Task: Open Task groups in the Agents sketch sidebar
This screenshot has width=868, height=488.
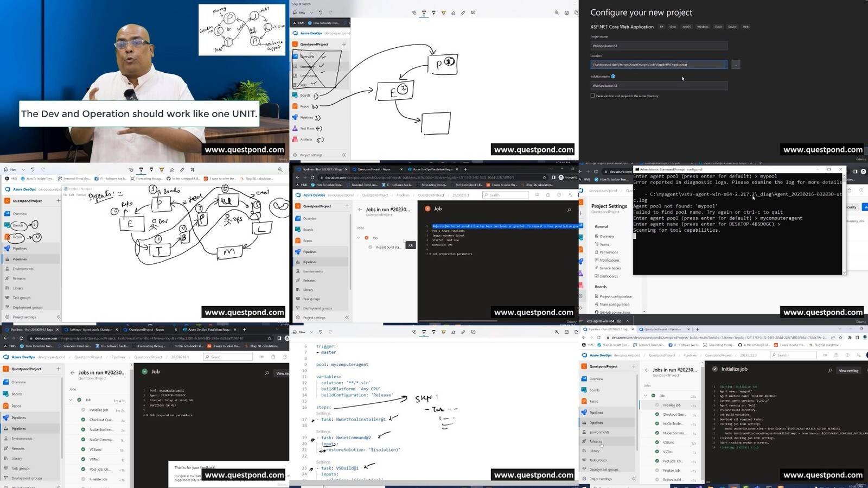Action: coord(22,298)
